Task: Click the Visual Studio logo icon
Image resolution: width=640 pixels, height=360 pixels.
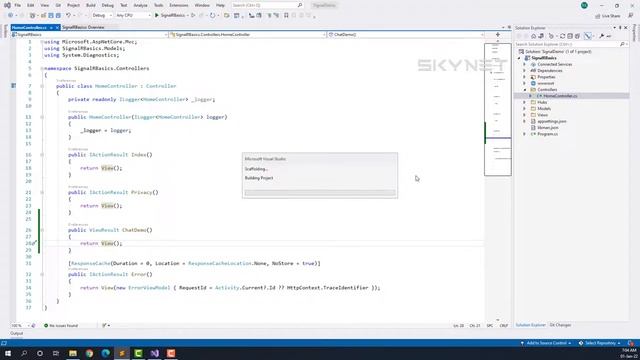Action: click(x=7, y=5)
